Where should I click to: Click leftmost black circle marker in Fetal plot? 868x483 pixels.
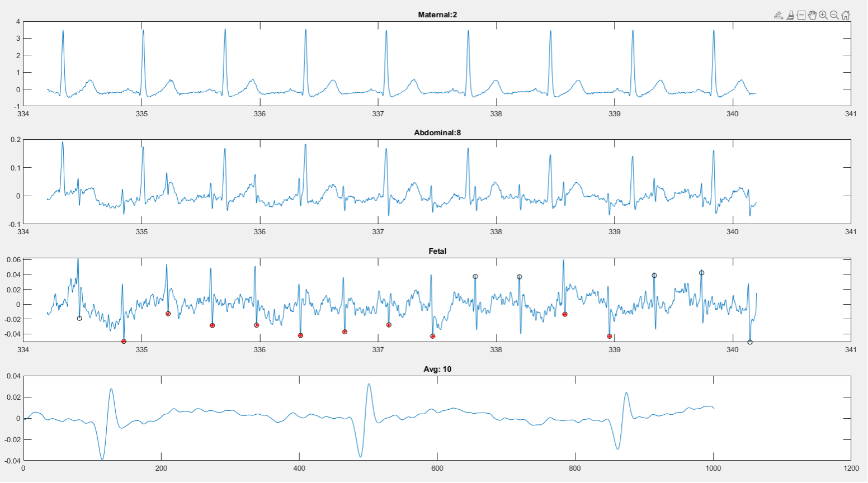point(79,319)
